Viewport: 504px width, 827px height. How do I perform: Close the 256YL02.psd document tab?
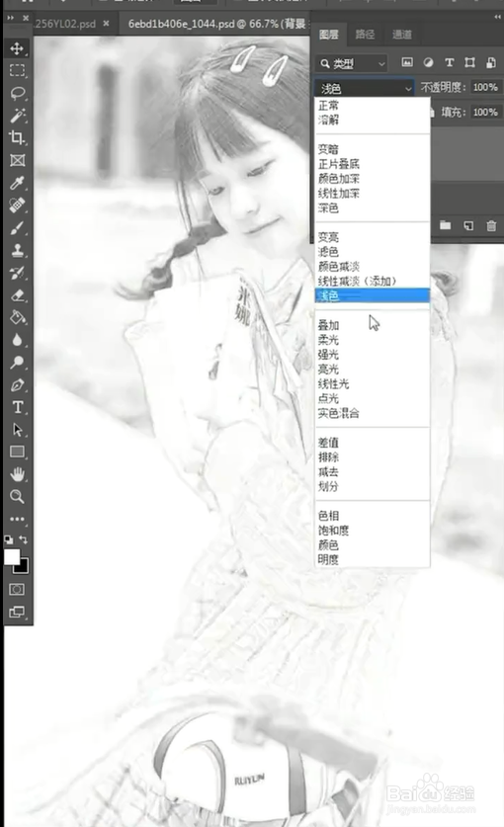(106, 23)
